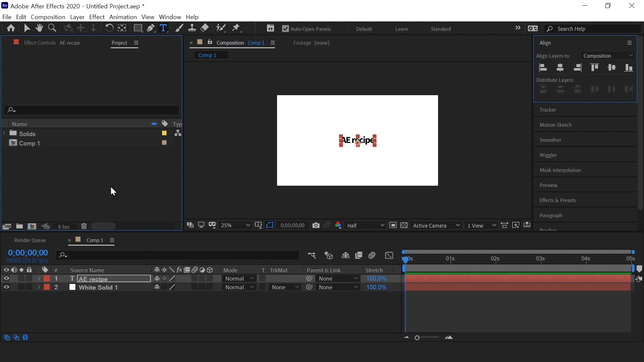Pick the Eraser tool
The image size is (644, 362).
point(205,28)
